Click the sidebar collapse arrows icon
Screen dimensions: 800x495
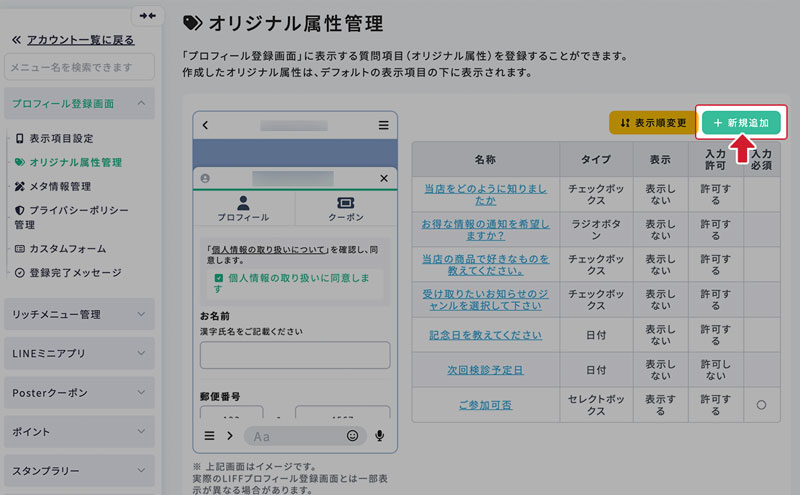coord(148,15)
